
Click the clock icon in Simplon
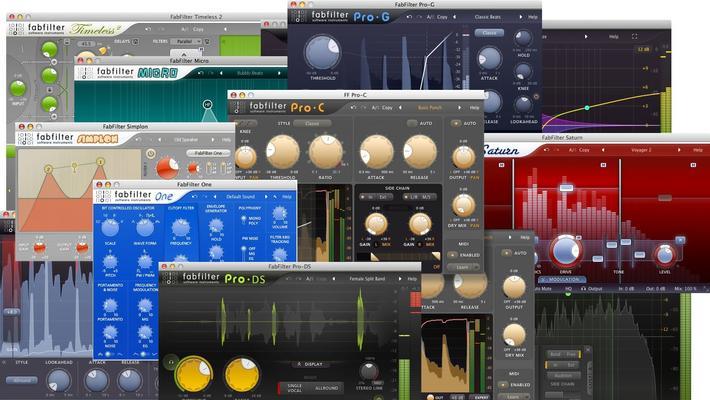pyautogui.click(x=151, y=154)
